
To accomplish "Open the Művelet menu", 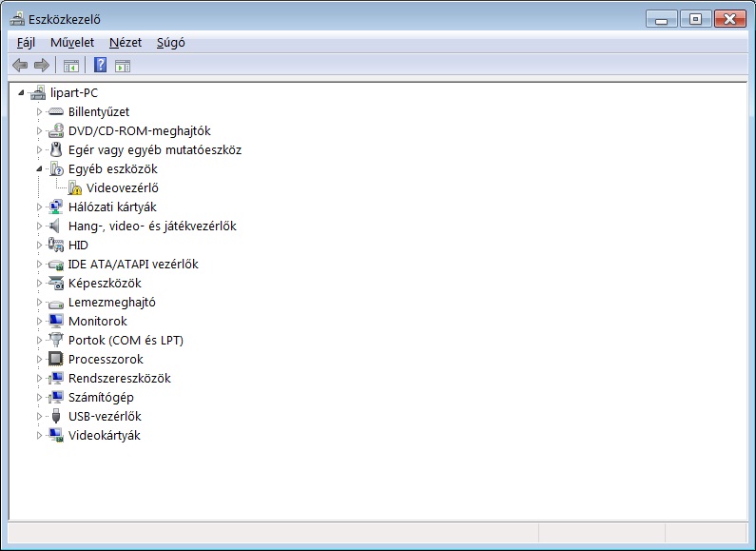I will pyautogui.click(x=72, y=43).
